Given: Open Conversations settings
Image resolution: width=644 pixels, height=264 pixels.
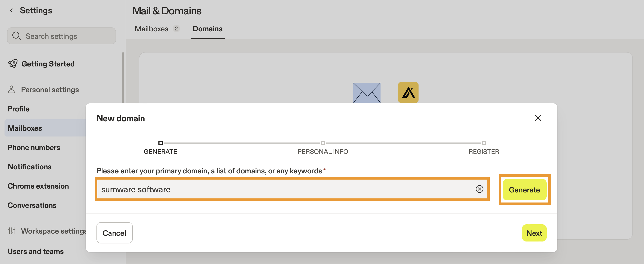Looking at the screenshot, I should pyautogui.click(x=32, y=205).
